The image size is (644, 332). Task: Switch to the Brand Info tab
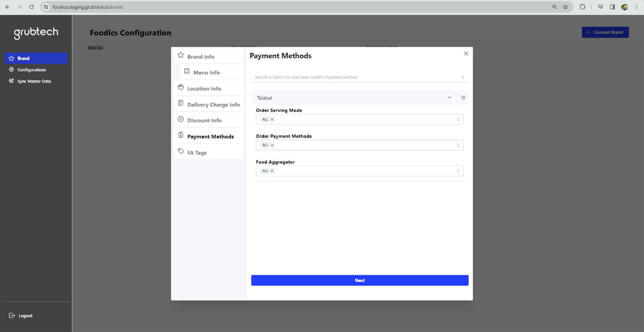coord(201,57)
